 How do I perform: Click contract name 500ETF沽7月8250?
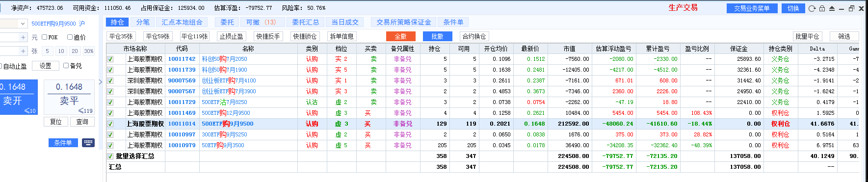[224, 102]
